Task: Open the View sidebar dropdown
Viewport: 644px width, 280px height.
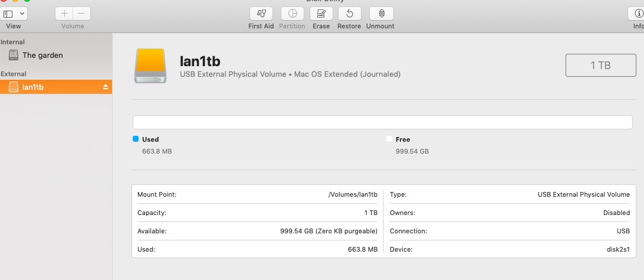Action: (x=14, y=14)
